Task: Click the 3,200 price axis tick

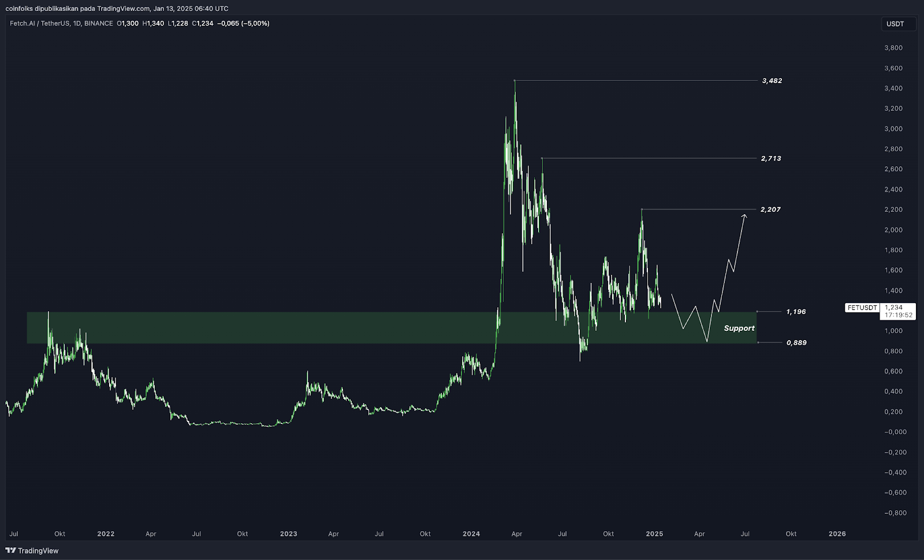Action: click(x=893, y=109)
